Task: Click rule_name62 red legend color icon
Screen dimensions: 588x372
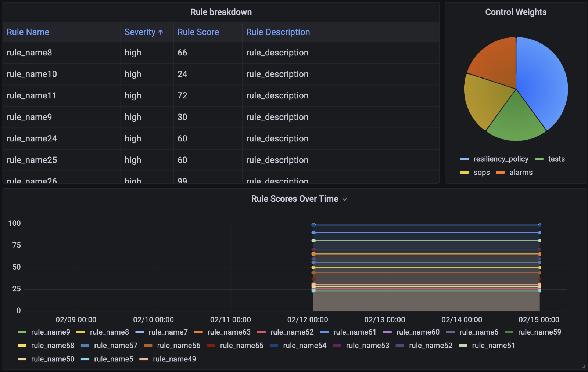Action: pyautogui.click(x=261, y=332)
